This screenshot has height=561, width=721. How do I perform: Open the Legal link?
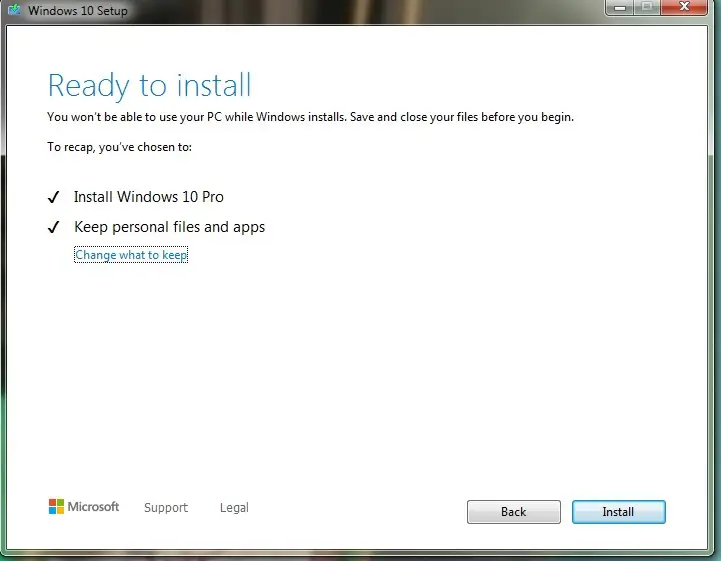[234, 508]
